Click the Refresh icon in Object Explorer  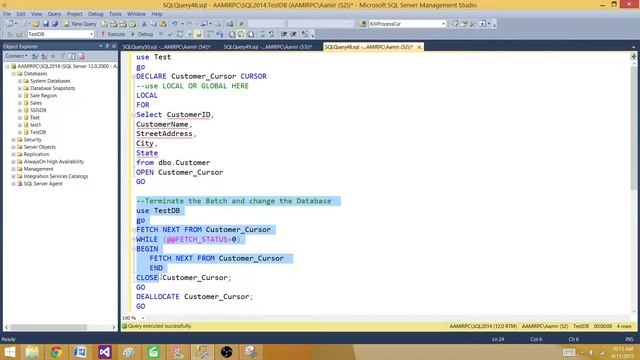(72, 56)
